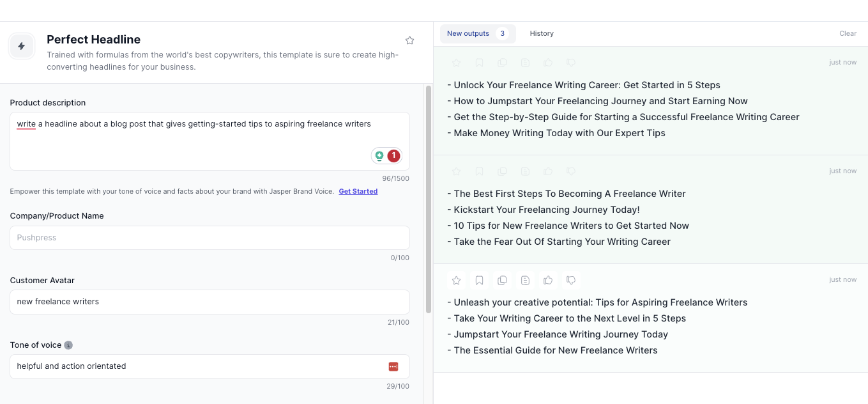Click the '3' badge on New outputs

502,33
